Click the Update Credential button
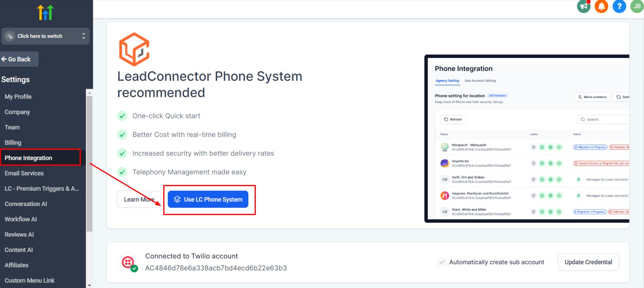This screenshot has height=288, width=644. click(588, 262)
